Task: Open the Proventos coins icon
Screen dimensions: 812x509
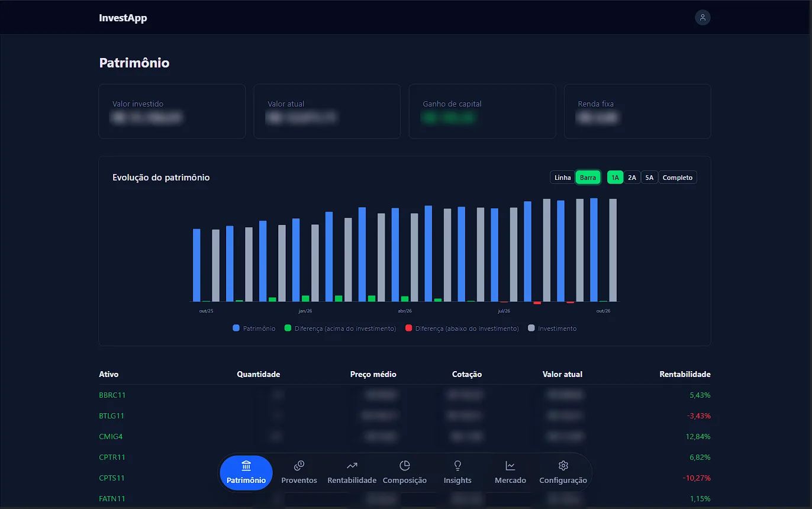Action: [x=299, y=465]
